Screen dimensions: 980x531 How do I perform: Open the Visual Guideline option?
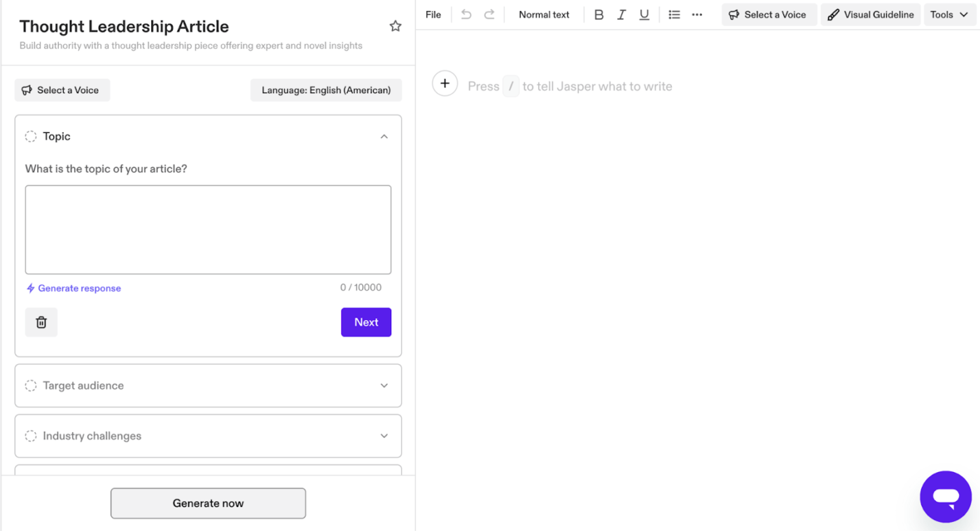(871, 15)
